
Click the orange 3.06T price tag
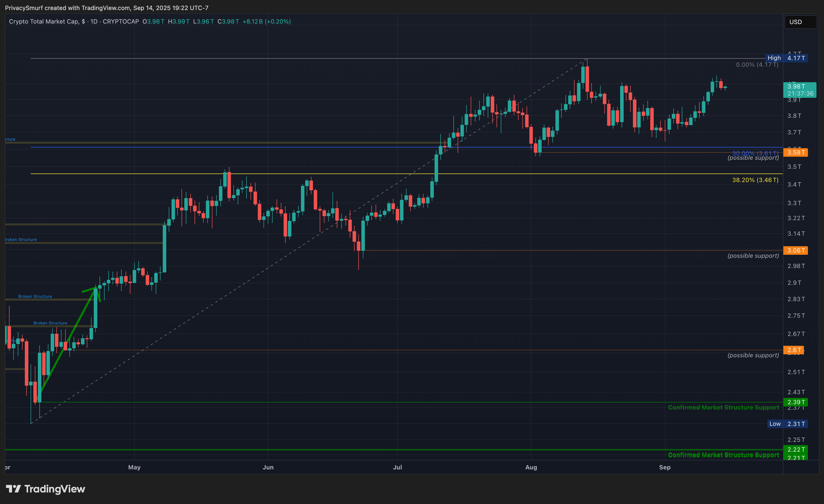(x=796, y=250)
